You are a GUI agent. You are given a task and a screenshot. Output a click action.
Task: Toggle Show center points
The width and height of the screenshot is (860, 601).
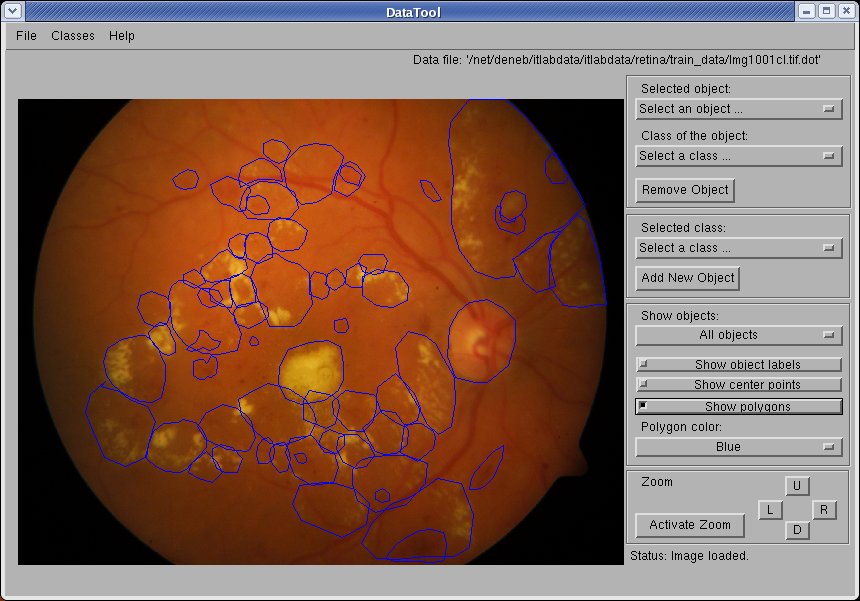click(739, 385)
